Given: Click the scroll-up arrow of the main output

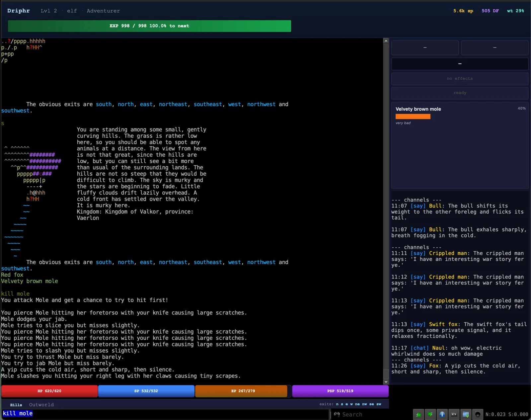Looking at the screenshot, I should point(386,41).
